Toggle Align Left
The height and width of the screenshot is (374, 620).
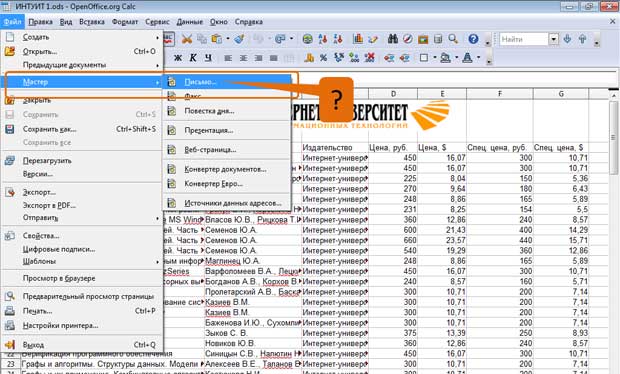228,58
